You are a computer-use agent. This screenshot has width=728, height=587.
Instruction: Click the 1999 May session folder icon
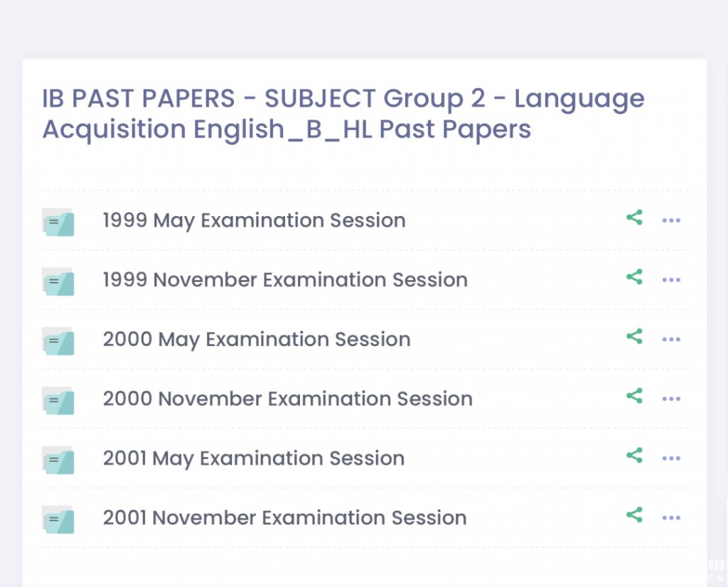58,222
